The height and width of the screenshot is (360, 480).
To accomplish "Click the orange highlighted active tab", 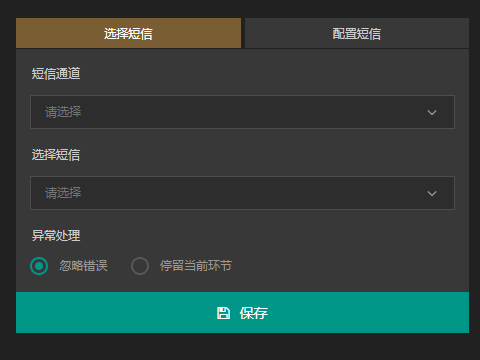I will [x=128, y=33].
